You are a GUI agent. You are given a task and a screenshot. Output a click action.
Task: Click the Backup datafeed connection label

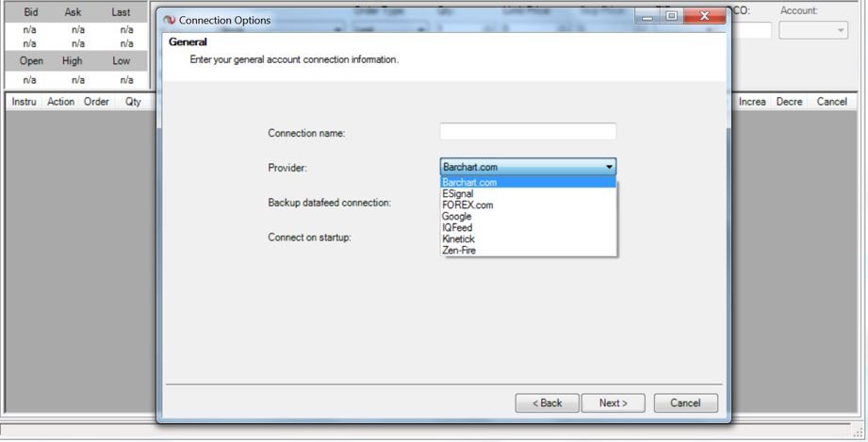(329, 203)
